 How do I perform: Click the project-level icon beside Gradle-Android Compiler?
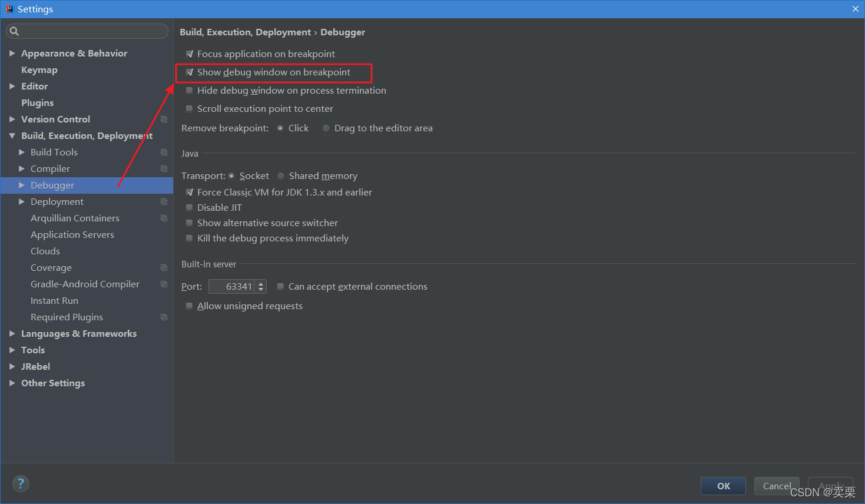click(164, 284)
